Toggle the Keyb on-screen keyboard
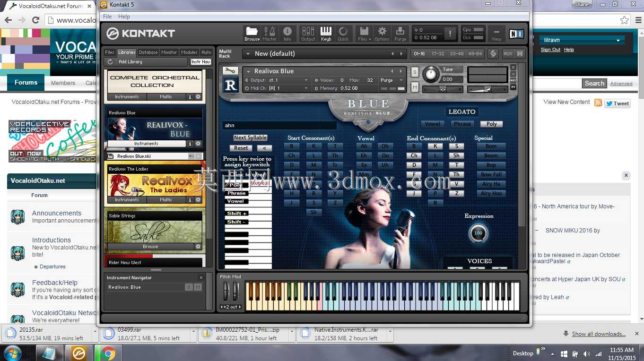Screen dimensions: 644x361 click(x=326, y=34)
